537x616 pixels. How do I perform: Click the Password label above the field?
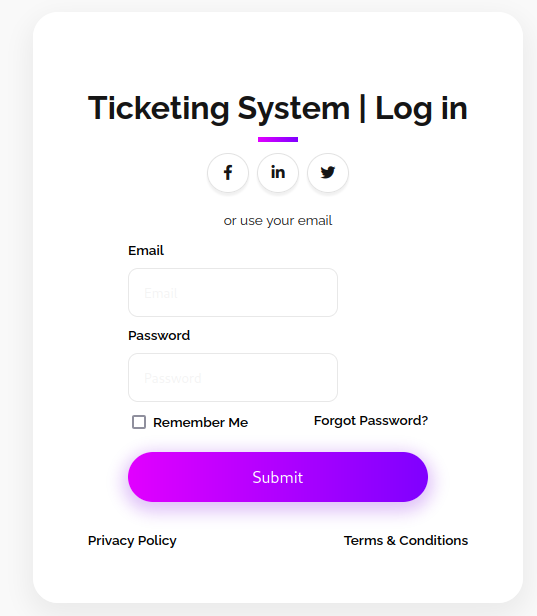click(x=159, y=336)
